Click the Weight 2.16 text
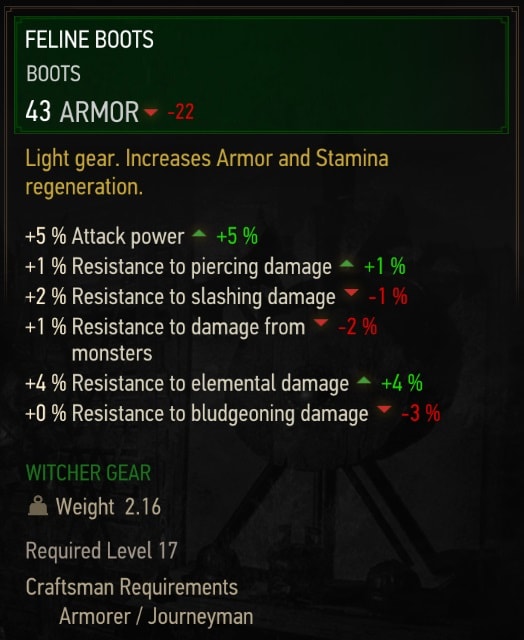The height and width of the screenshot is (640, 524). (109, 507)
